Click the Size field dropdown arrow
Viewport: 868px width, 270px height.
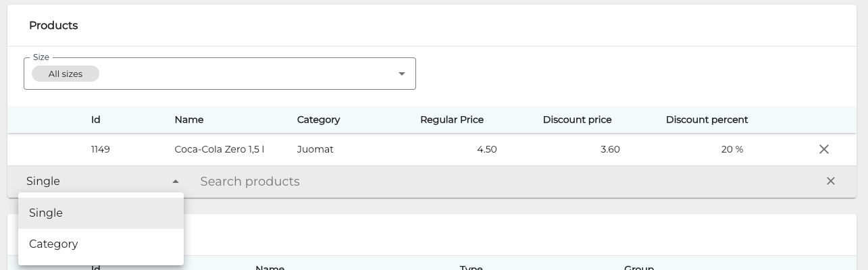402,74
